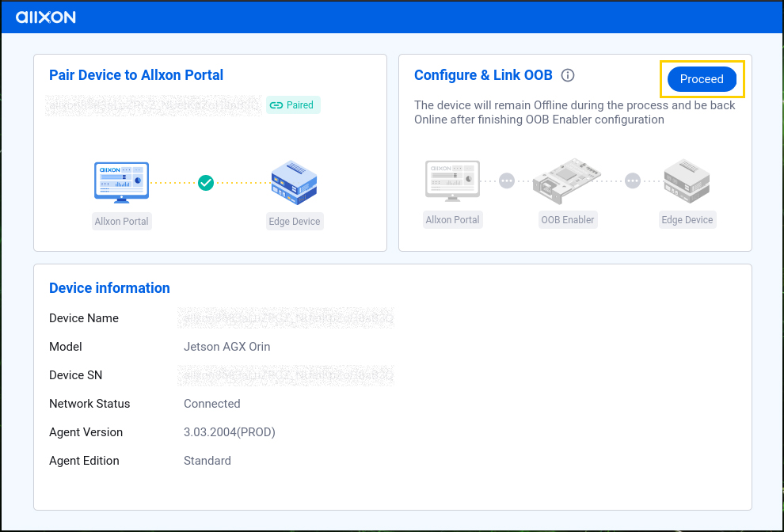Screen dimensions: 784x532
Task: Click the Allxon logo in the header
Action: point(45,17)
